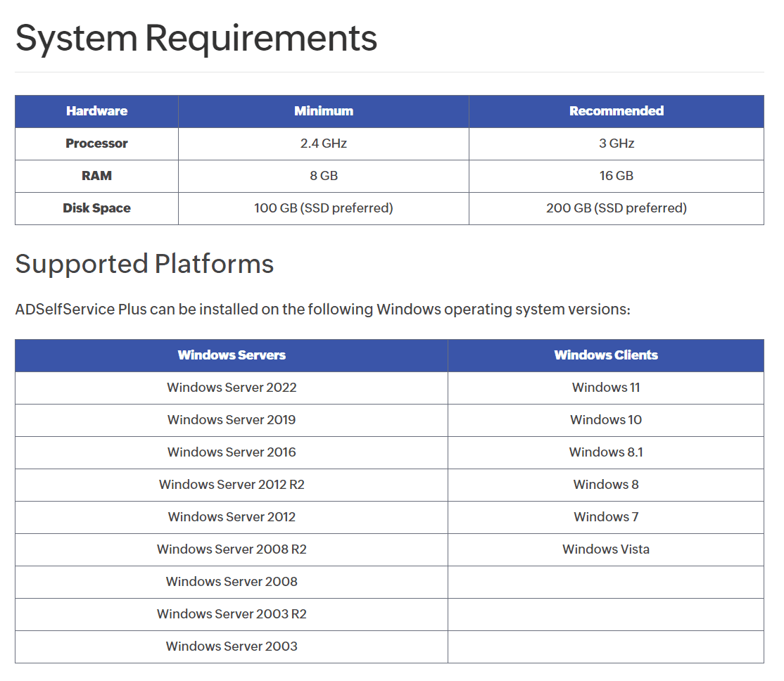The image size is (784, 681).
Task: Select the Windows 8 cell
Action: [606, 485]
